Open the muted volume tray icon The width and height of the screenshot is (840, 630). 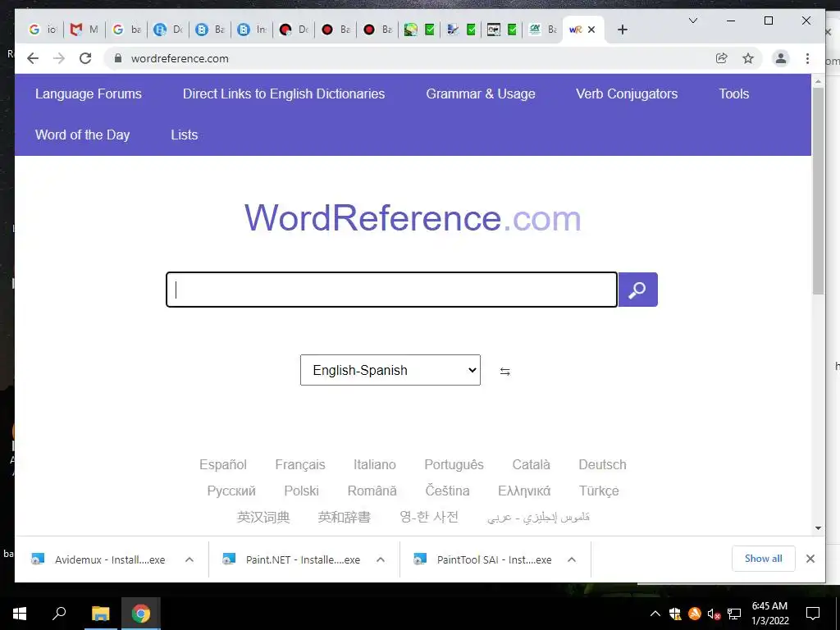click(714, 614)
